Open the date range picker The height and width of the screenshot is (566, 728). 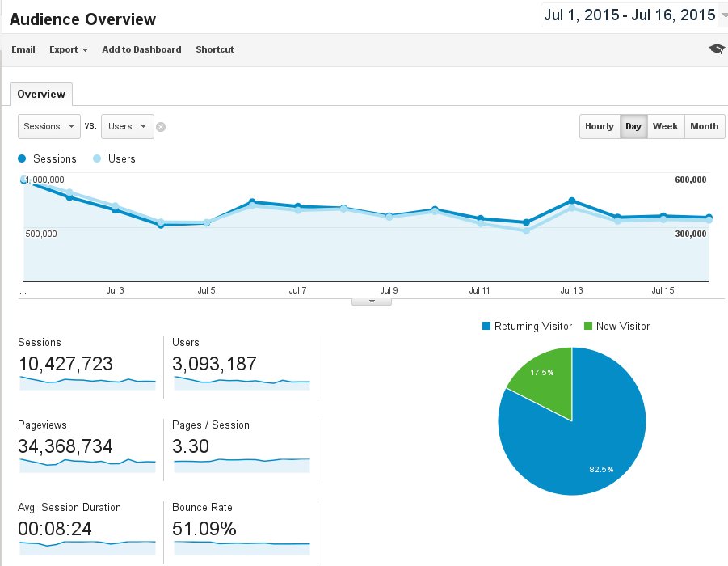point(633,15)
